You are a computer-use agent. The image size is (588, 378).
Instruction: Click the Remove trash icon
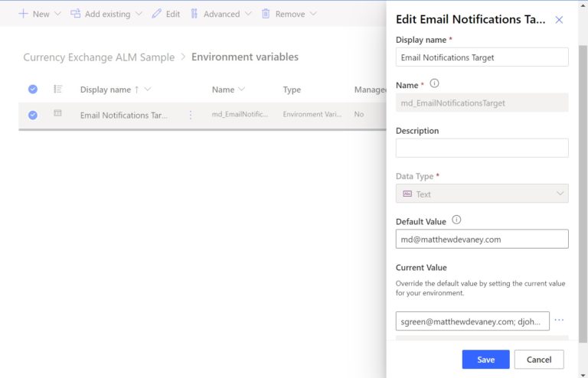point(266,14)
